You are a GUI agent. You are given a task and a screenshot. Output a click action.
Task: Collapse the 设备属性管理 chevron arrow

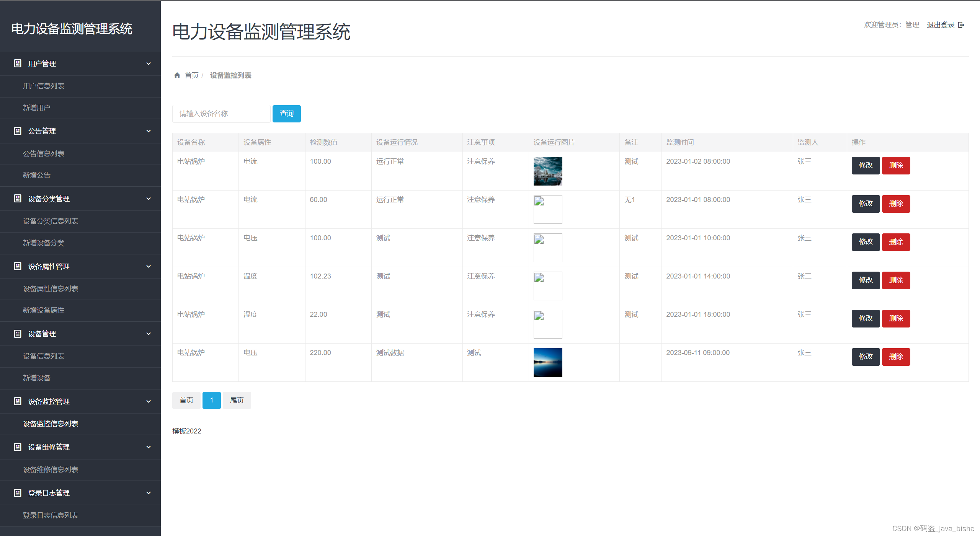149,266
